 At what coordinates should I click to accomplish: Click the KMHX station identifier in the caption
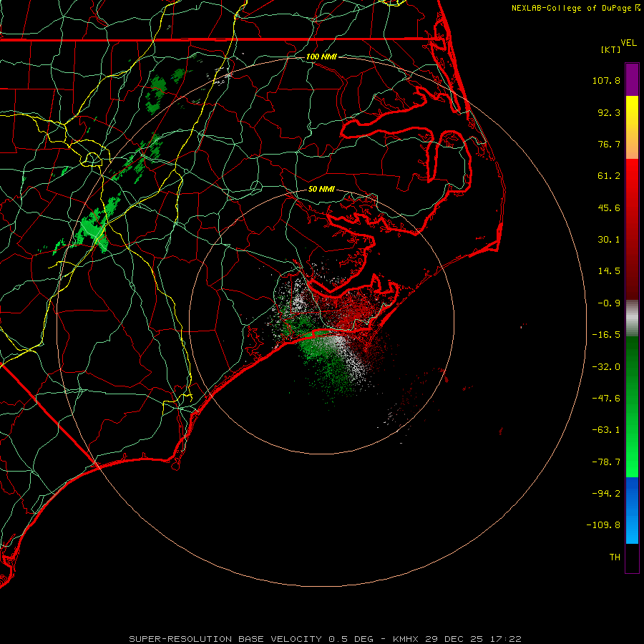[x=406, y=639]
